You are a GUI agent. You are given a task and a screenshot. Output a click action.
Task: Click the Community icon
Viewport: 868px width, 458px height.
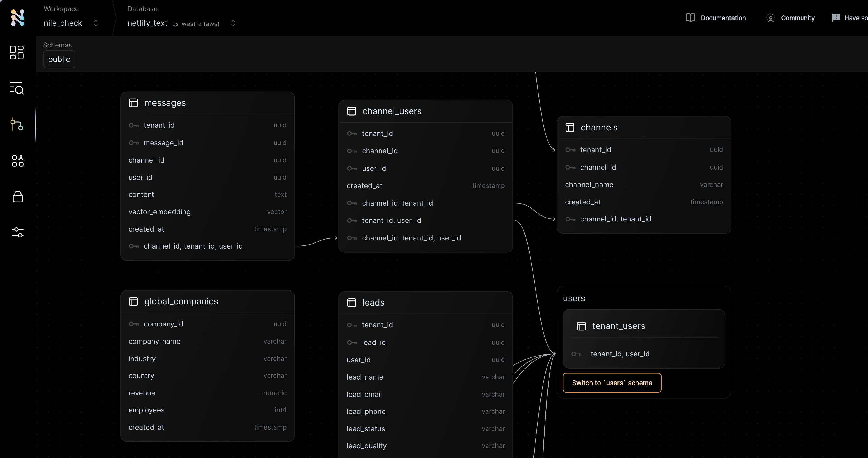770,18
